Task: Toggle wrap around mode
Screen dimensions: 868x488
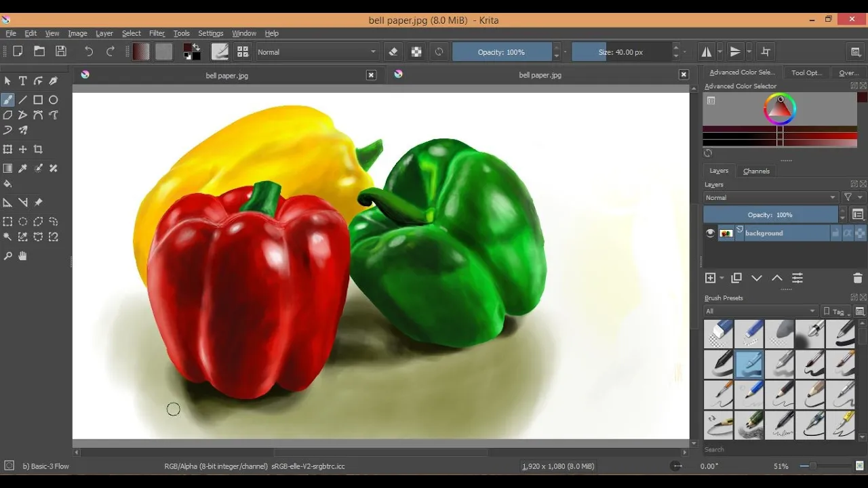Action: click(766, 52)
